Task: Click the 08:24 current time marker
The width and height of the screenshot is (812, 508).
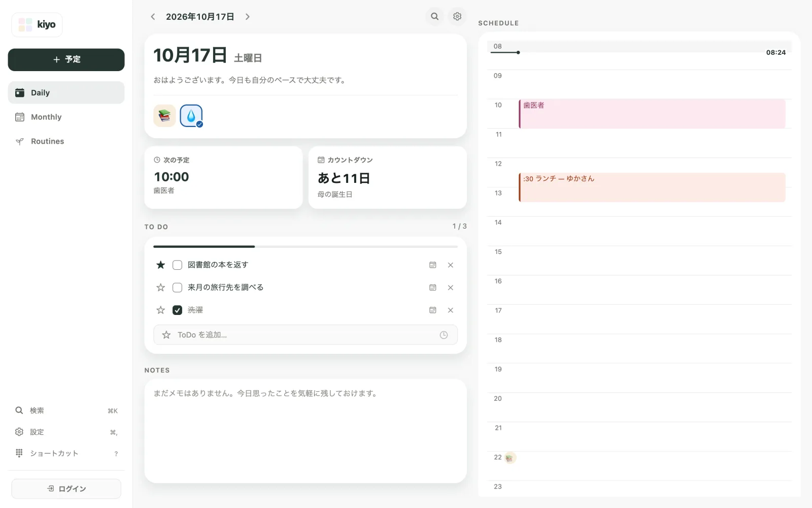Action: point(776,52)
